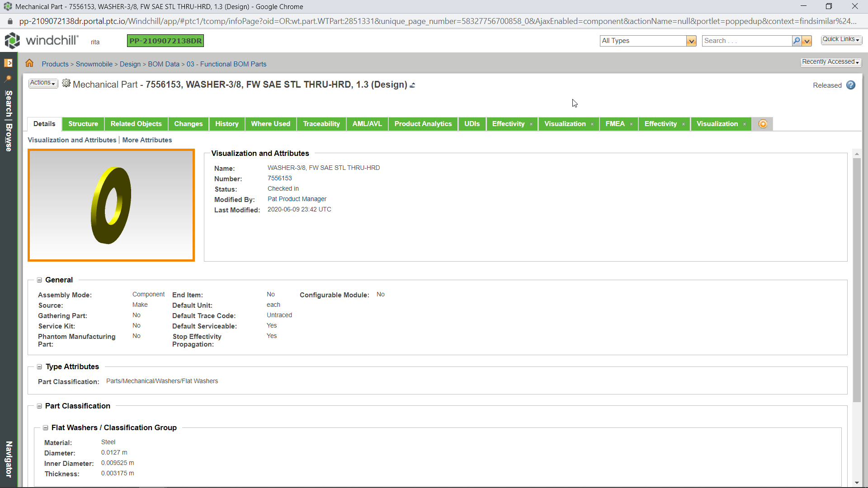Viewport: 868px width, 488px height.
Task: Collapse the Part Classification section
Action: (x=40, y=406)
